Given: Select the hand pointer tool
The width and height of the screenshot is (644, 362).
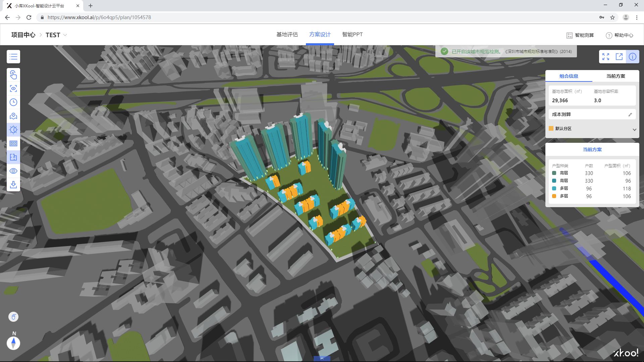Looking at the screenshot, I should (13, 75).
